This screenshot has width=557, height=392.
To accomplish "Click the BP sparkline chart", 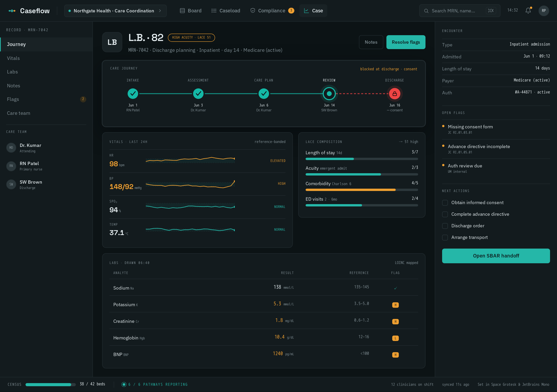I will [x=190, y=184].
